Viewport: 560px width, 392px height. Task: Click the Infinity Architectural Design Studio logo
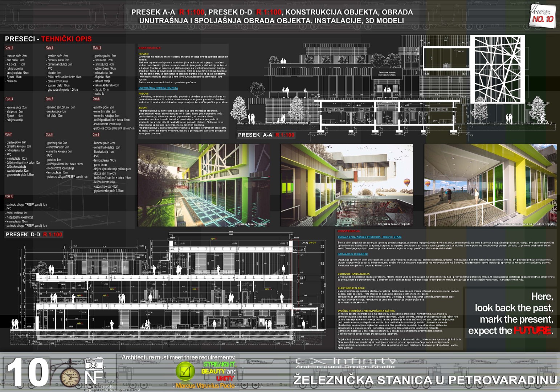coord(345,363)
